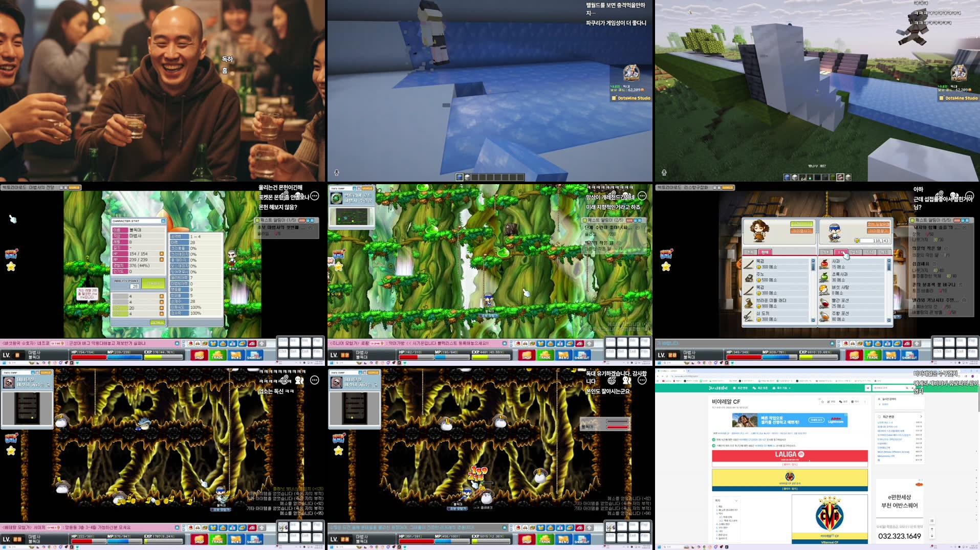Raise MP with the arrow beside 239 / 239
Image resolution: width=980 pixels, height=550 pixels.
point(162,259)
